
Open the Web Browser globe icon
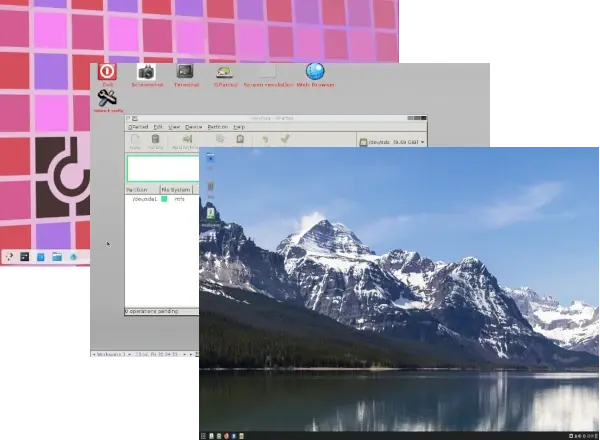pyautogui.click(x=315, y=72)
